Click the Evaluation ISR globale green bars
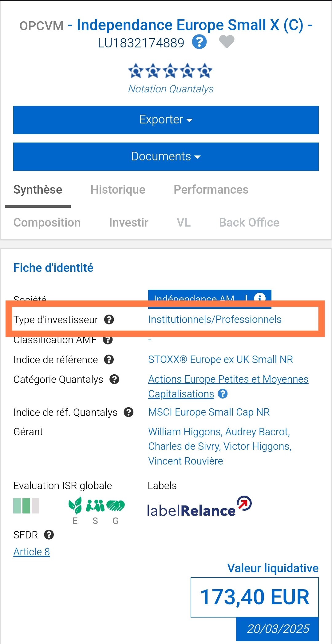The width and height of the screenshot is (332, 644). point(26,506)
